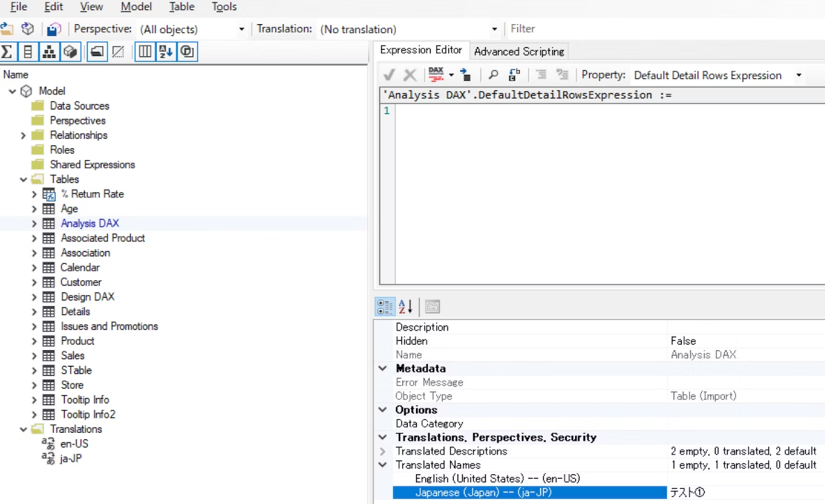Switch to the Advanced Scripting tab
Image resolution: width=825 pixels, height=504 pixels.
519,51
